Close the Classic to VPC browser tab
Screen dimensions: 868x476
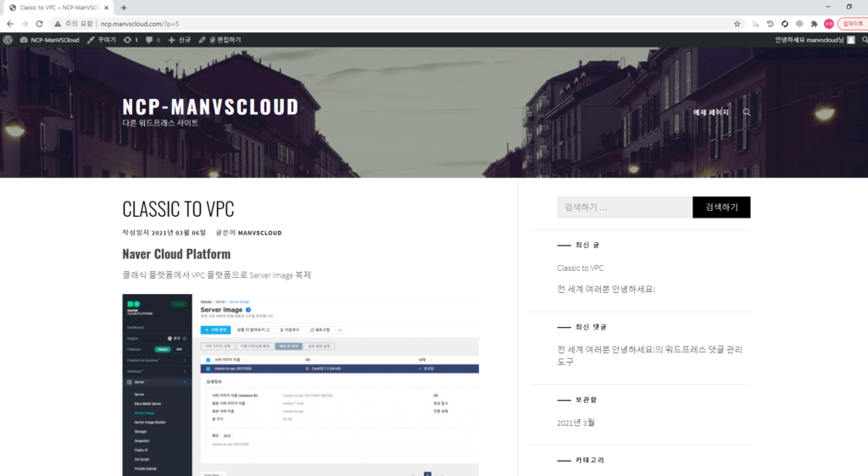106,8
